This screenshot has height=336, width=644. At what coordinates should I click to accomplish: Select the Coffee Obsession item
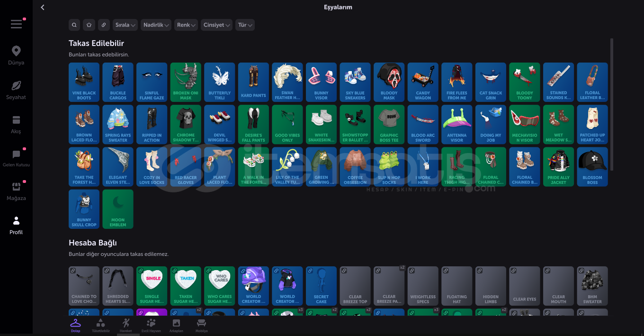355,167
